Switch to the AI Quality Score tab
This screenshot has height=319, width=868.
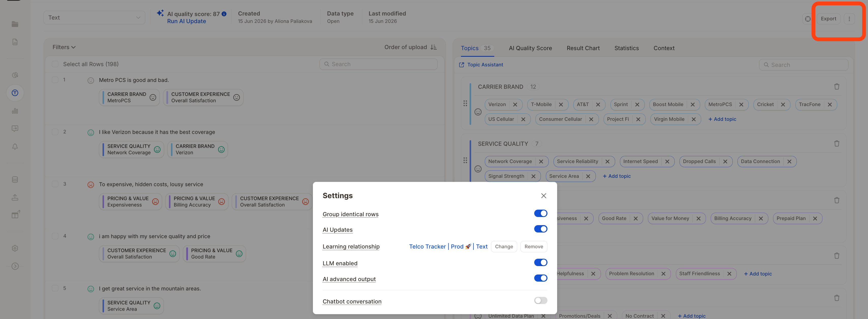click(530, 48)
